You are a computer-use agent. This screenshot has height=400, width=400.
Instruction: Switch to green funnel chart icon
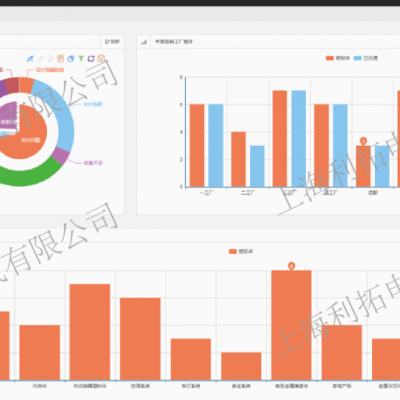81,59
